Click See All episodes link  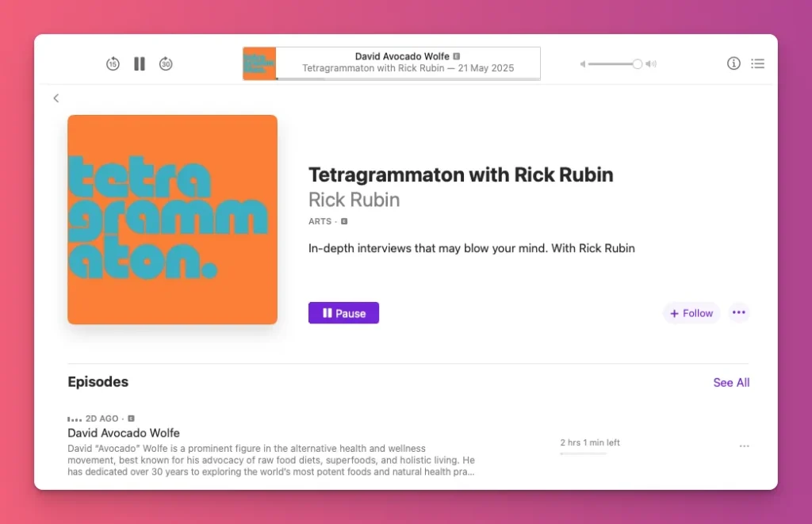(x=731, y=383)
